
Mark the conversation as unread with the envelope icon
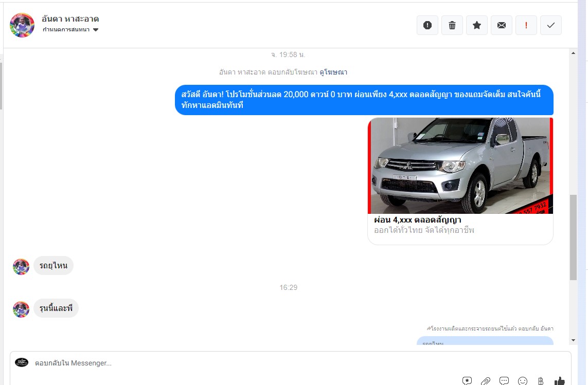click(x=502, y=25)
